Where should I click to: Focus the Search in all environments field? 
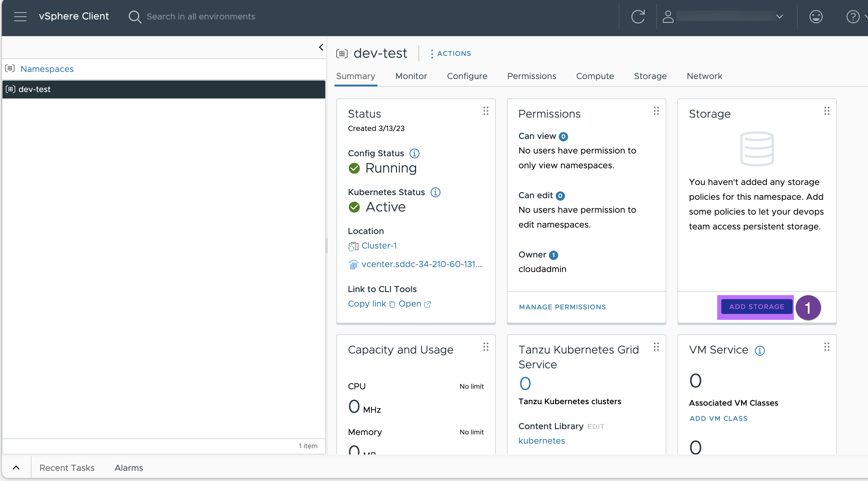201,16
